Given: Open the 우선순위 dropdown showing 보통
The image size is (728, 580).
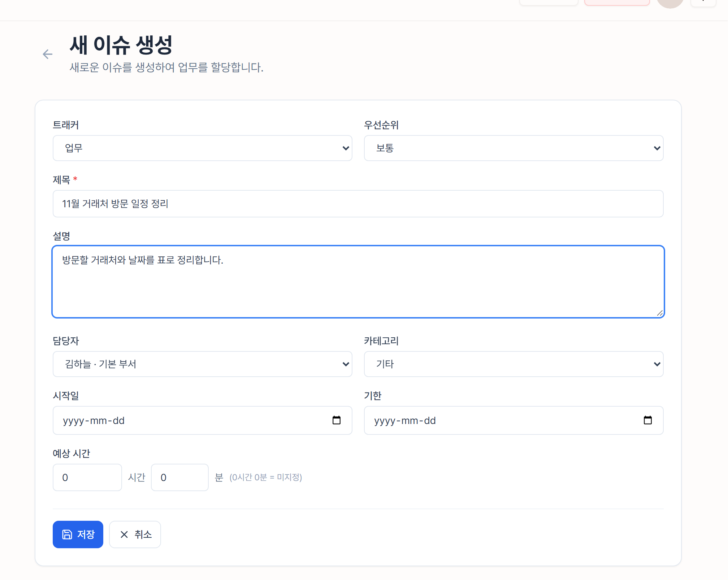Looking at the screenshot, I should (513, 148).
